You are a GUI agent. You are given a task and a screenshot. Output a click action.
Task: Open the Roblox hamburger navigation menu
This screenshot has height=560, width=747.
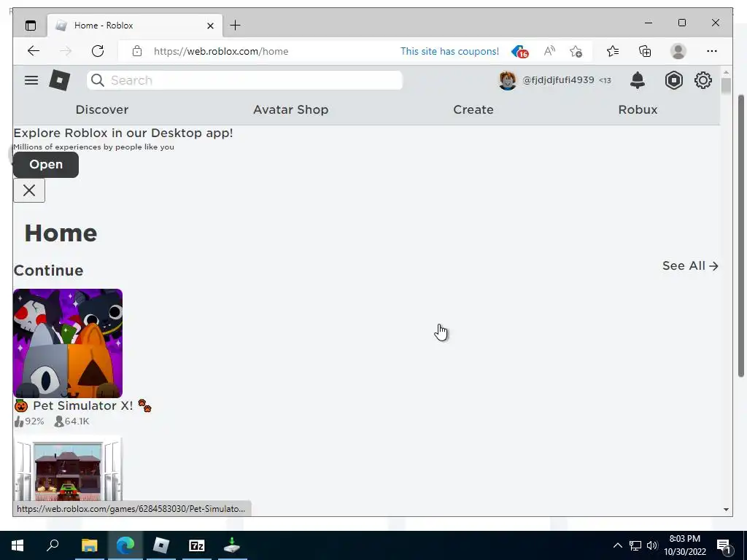[31, 80]
